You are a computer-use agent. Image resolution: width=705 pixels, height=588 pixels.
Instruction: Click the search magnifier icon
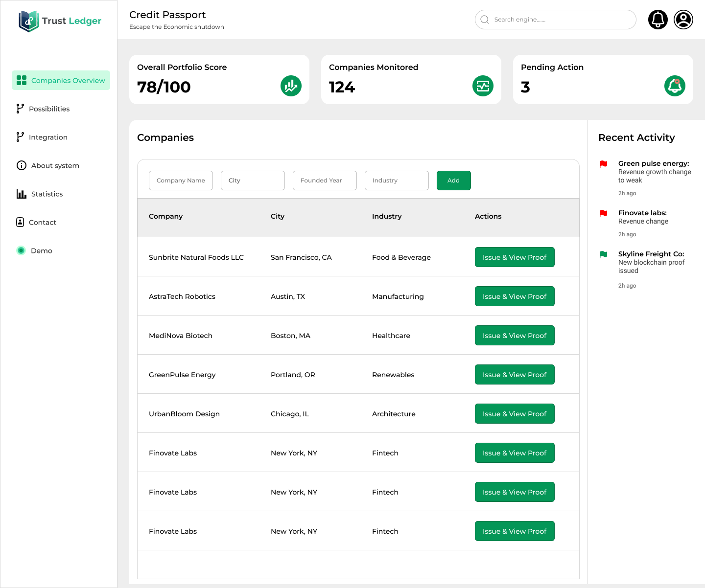[x=485, y=20]
